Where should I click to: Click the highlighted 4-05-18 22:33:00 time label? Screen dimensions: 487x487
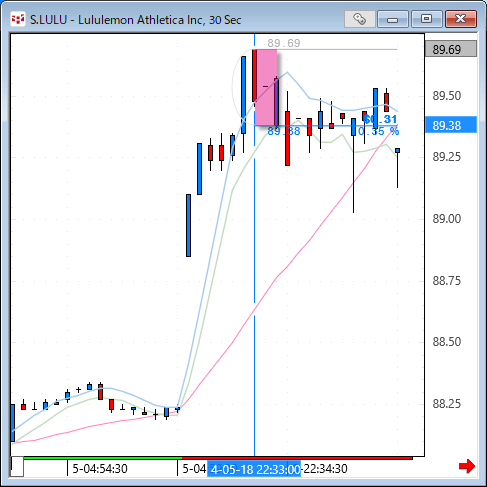(x=254, y=469)
